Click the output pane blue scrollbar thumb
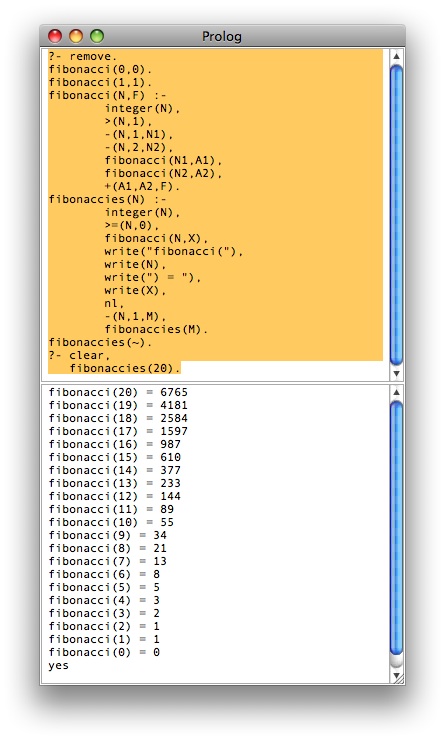 [396, 528]
